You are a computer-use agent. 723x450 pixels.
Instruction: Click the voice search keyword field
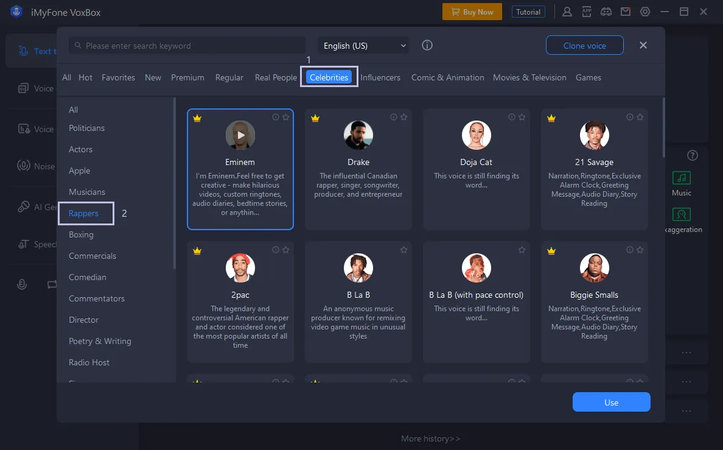pyautogui.click(x=190, y=46)
